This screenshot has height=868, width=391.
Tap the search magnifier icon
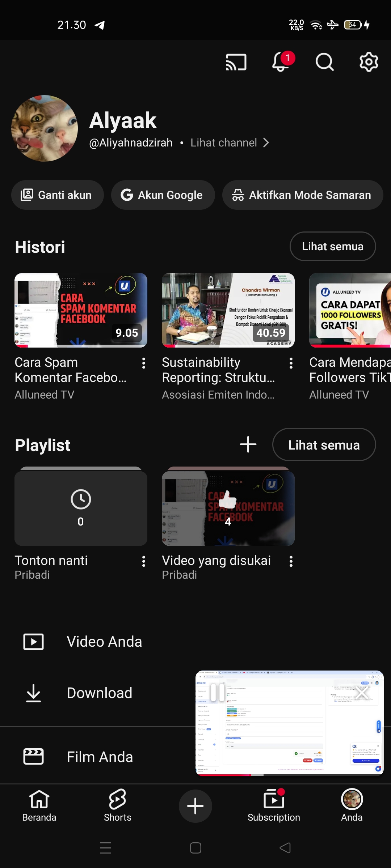(324, 62)
